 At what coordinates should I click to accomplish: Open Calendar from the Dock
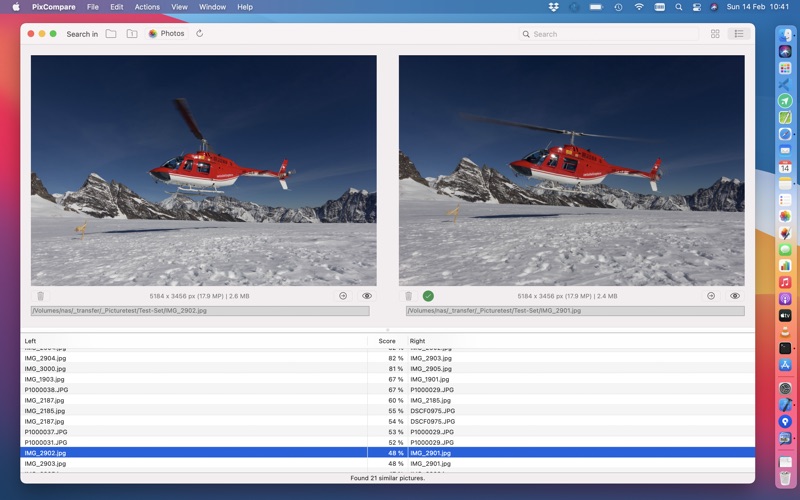pyautogui.click(x=785, y=167)
